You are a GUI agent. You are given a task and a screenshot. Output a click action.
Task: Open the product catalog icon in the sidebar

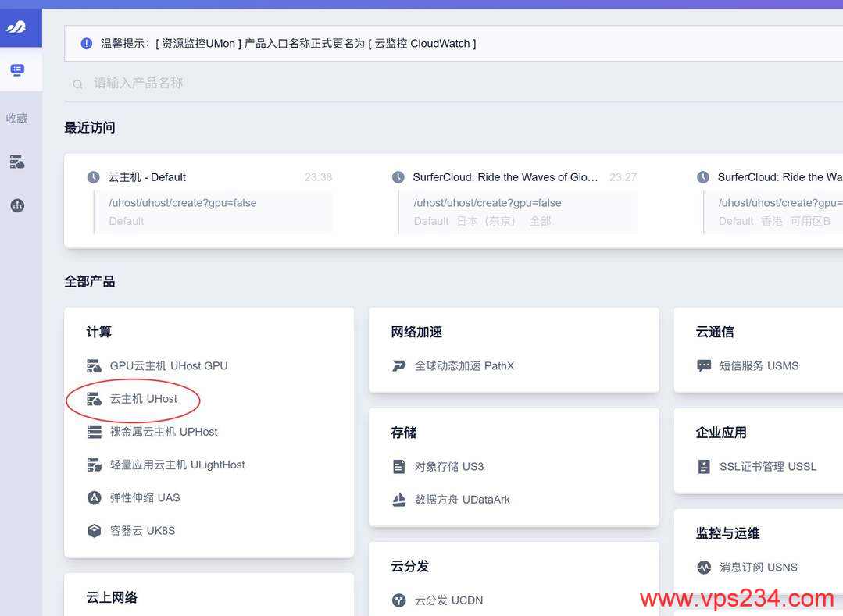click(17, 69)
